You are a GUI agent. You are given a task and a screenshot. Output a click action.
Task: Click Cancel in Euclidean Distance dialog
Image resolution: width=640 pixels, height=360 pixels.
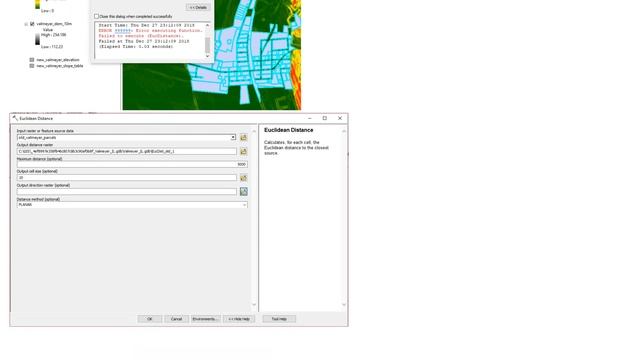pyautogui.click(x=176, y=319)
